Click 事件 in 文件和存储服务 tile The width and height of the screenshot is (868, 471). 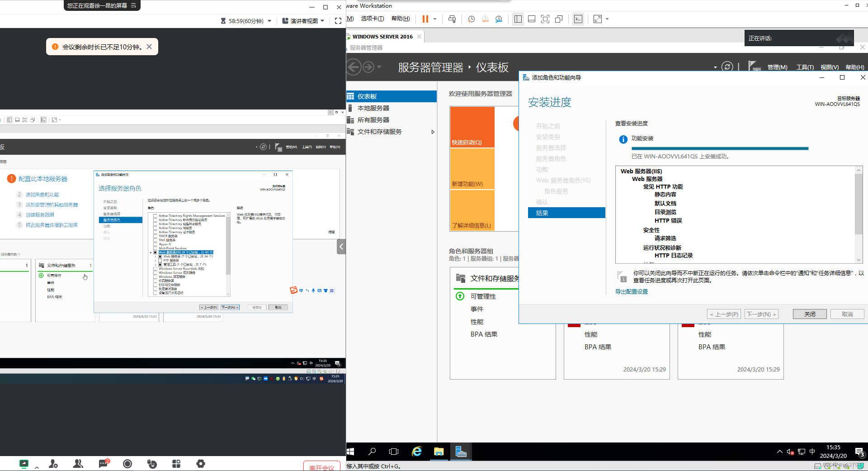[x=477, y=309]
